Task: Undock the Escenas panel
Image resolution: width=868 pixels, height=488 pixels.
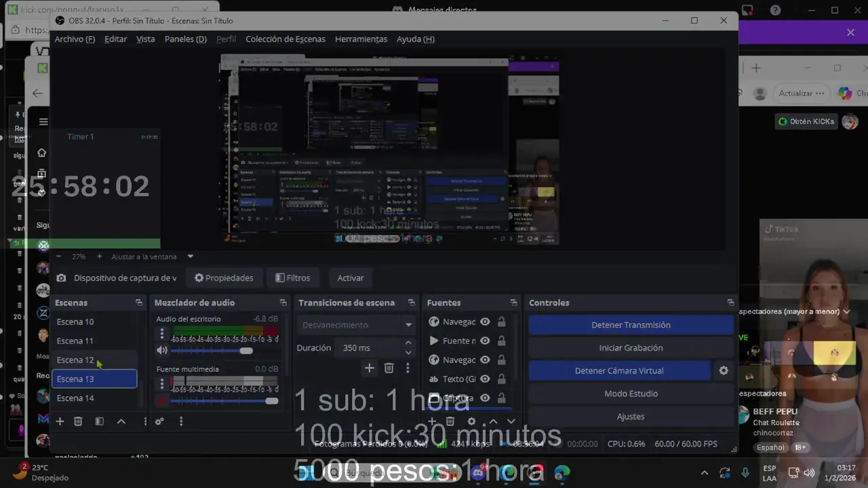Action: point(139,303)
